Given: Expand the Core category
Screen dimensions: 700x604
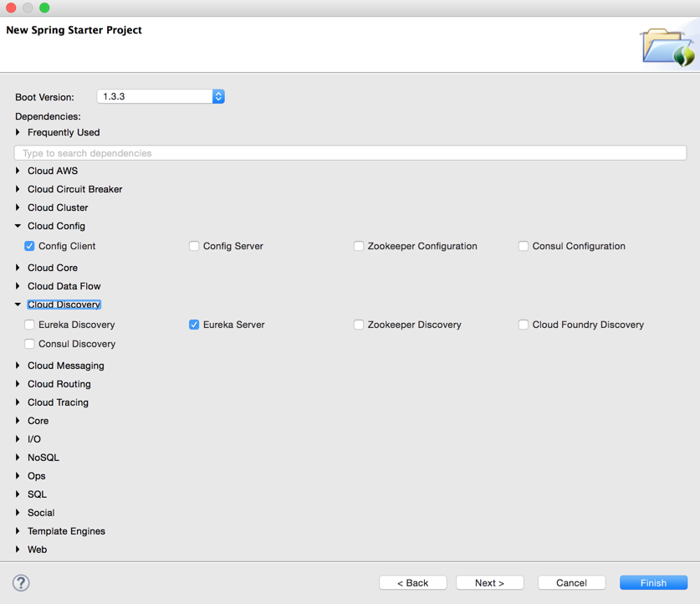Looking at the screenshot, I should tap(18, 420).
